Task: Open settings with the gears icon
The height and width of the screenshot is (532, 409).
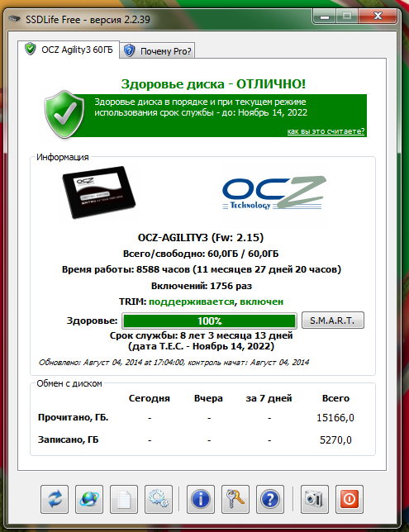Action: [159, 499]
